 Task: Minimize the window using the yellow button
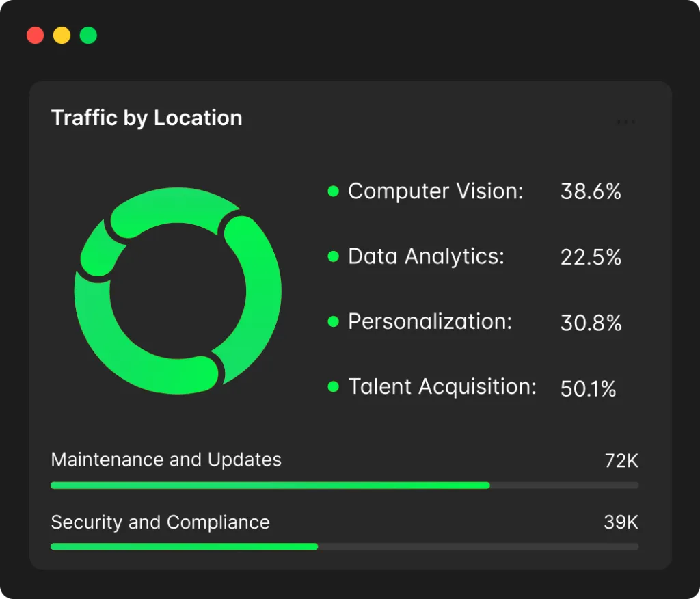[62, 36]
